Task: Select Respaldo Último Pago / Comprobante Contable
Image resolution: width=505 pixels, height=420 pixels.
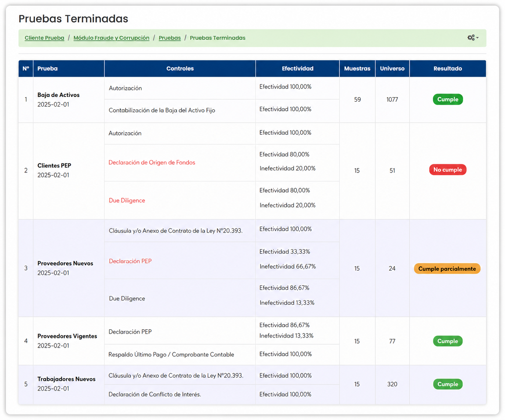Action: [x=171, y=354]
